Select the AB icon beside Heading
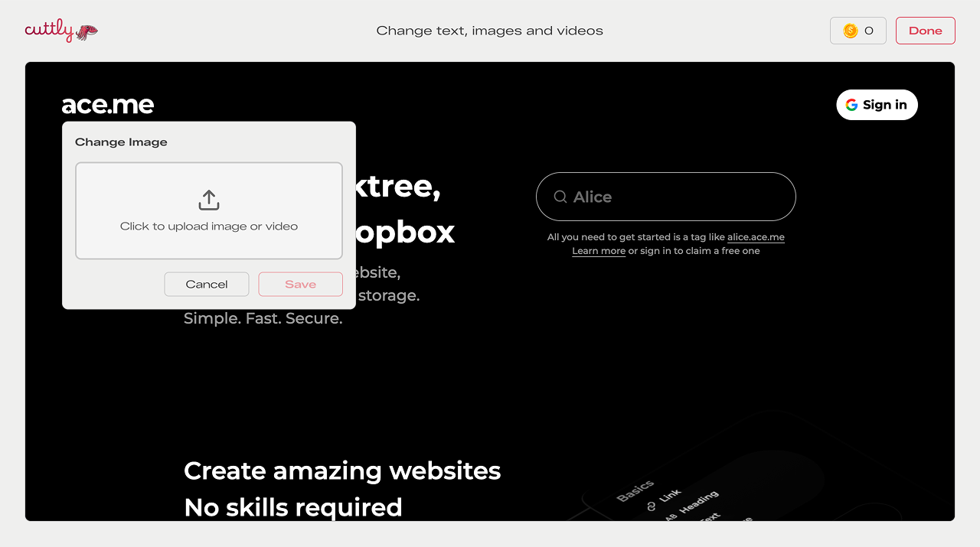 pos(671,516)
